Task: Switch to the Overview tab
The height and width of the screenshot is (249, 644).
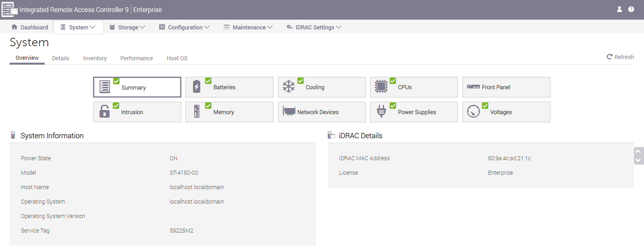Action: tap(27, 58)
